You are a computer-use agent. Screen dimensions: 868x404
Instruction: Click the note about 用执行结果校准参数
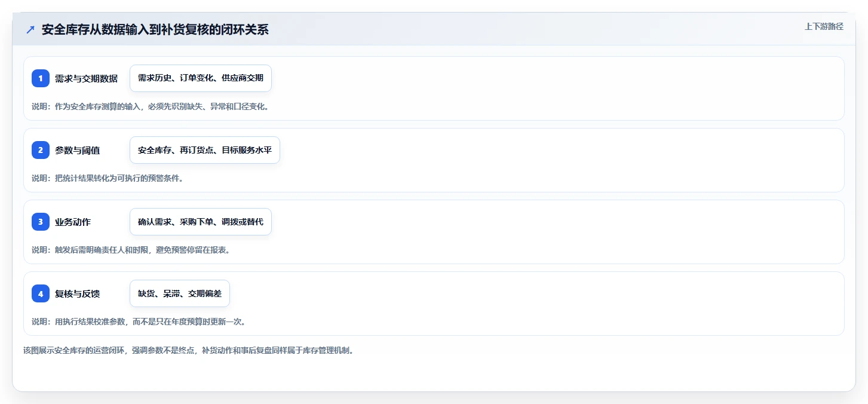point(139,322)
